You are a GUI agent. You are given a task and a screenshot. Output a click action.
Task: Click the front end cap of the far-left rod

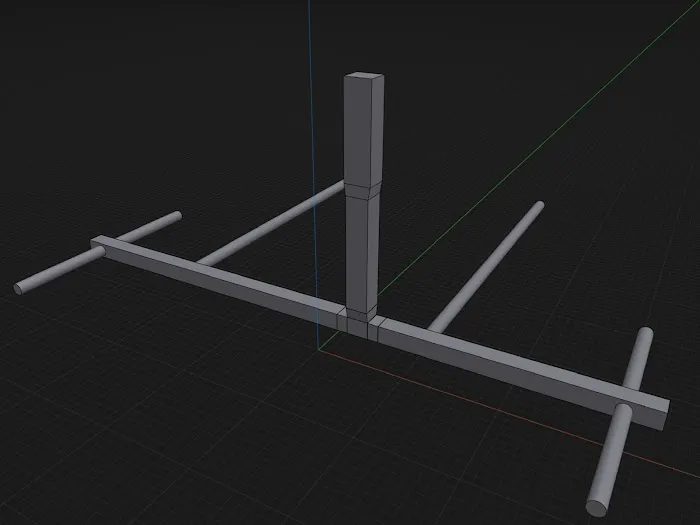[x=19, y=289]
